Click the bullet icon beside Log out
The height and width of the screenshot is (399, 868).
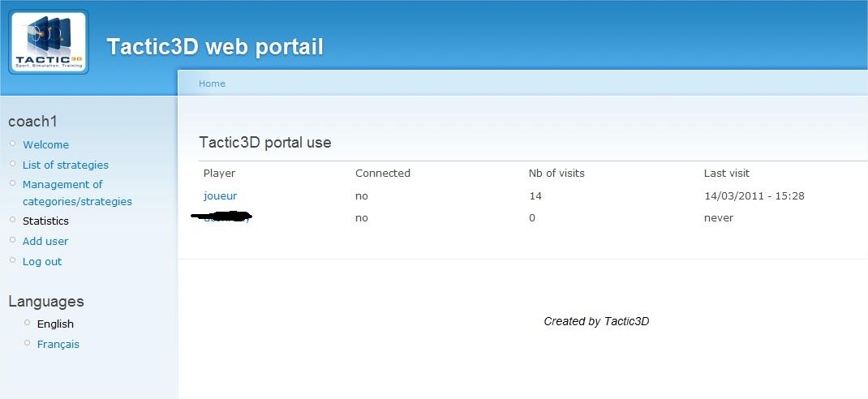[x=12, y=260]
